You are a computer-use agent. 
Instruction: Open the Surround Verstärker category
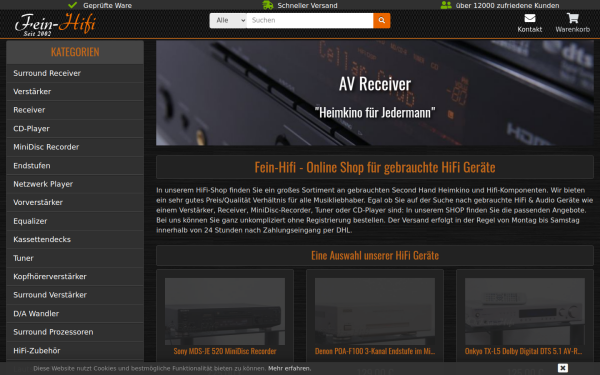[75, 295]
